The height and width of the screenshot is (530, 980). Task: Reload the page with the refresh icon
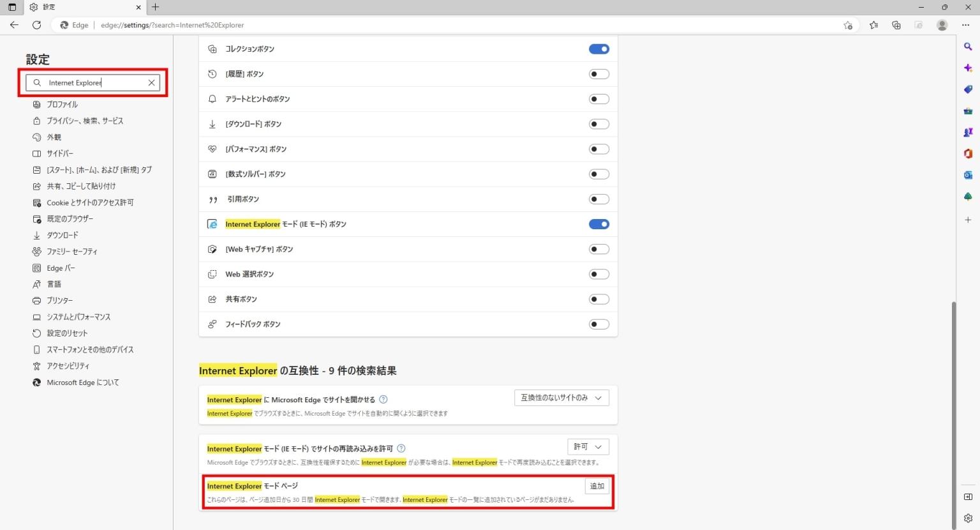click(x=36, y=25)
